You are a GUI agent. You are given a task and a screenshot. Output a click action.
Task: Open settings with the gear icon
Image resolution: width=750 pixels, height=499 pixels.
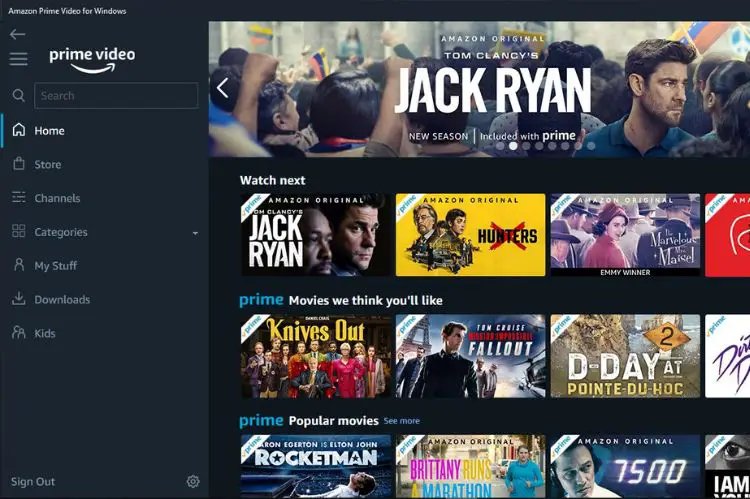[x=193, y=481]
